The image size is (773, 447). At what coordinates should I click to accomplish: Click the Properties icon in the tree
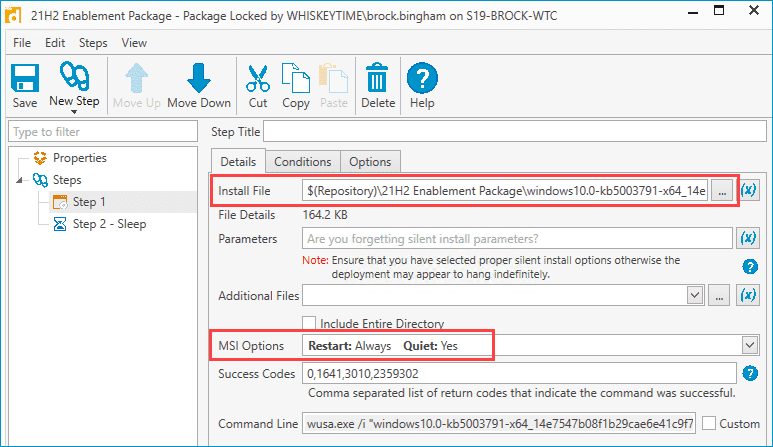(x=40, y=158)
